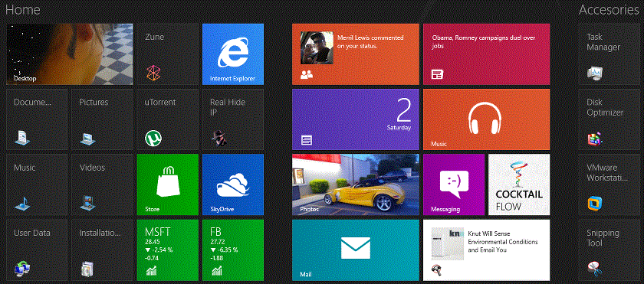
Task: Open the Calendar tile showing Saturday 2
Action: pos(356,119)
